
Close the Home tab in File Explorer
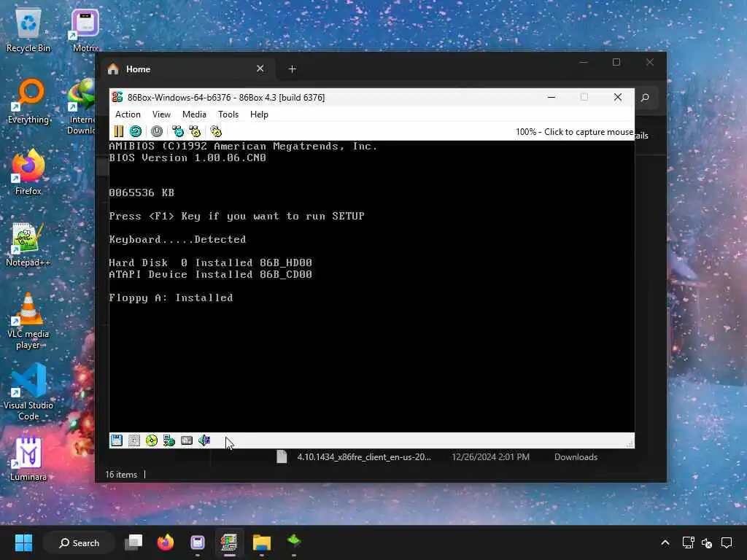[260, 69]
